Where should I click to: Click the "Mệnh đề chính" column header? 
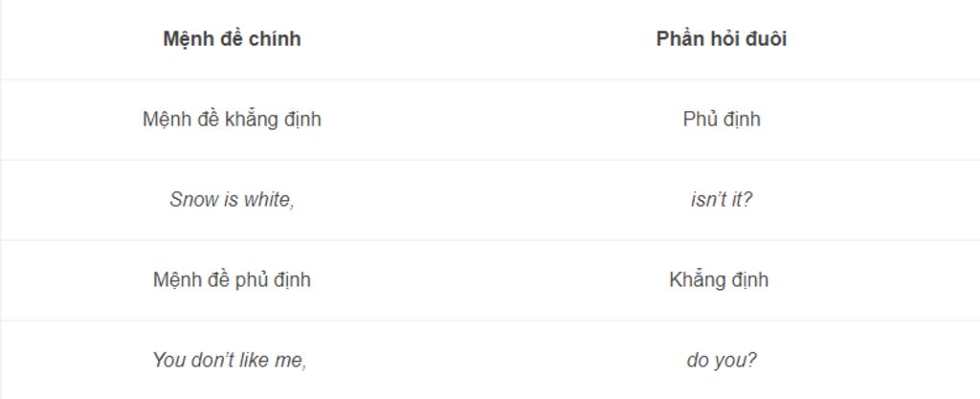click(232, 38)
